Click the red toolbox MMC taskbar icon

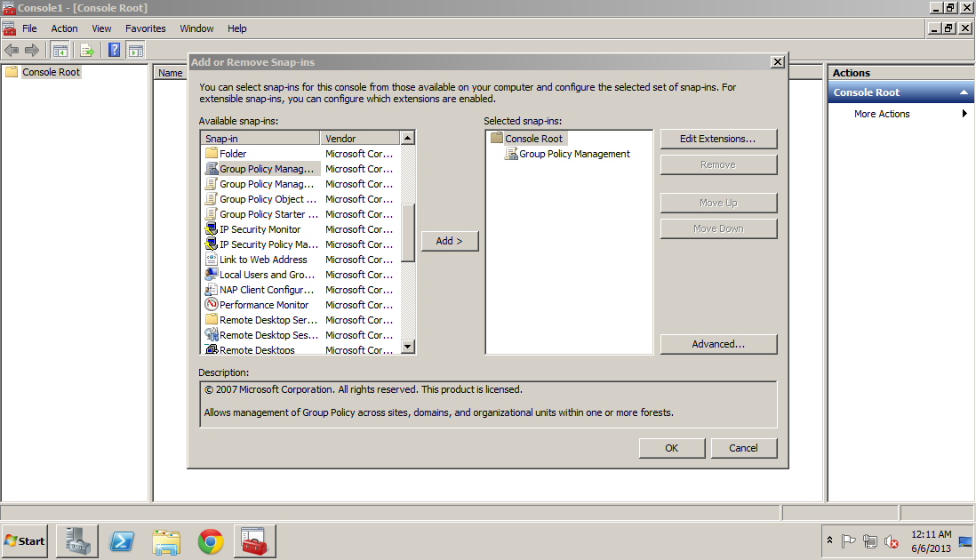coord(254,541)
